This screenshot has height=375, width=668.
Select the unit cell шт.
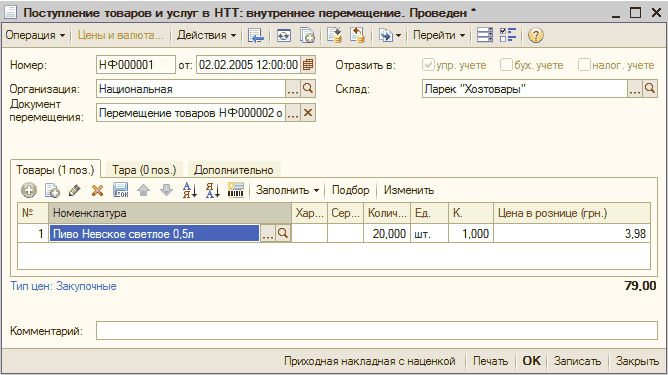pos(429,234)
